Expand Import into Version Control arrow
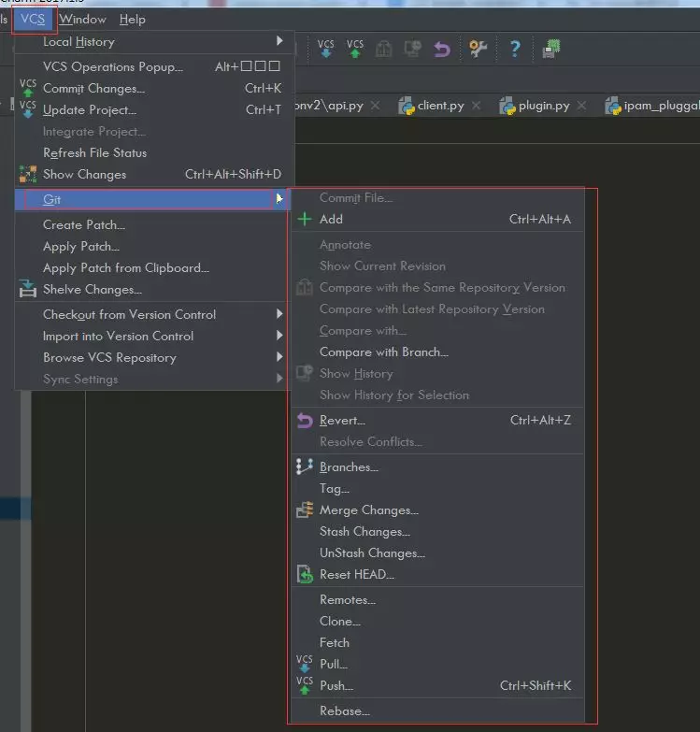Screen dimensions: 700x732 (279, 336)
